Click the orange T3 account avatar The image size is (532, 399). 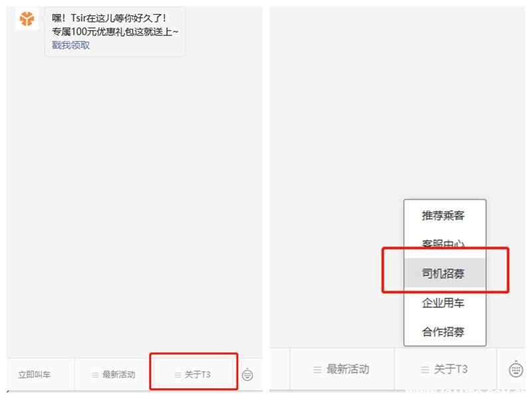(x=27, y=19)
